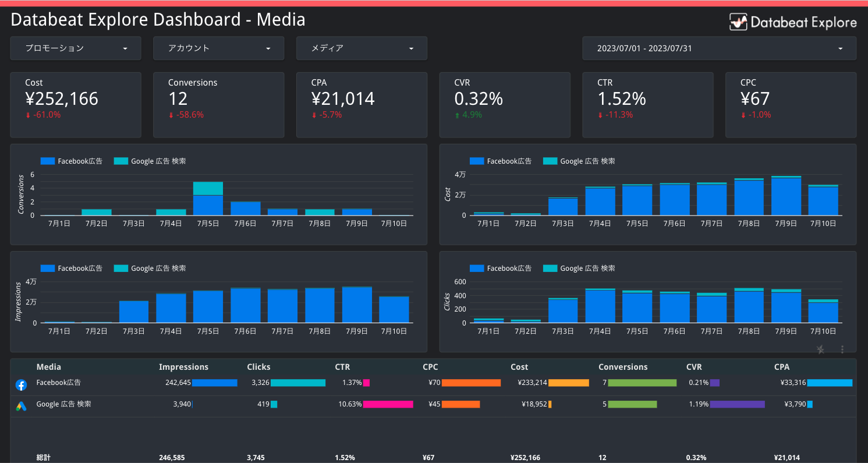
Task: Open the プロモーション filter dropdown
Action: (x=76, y=48)
